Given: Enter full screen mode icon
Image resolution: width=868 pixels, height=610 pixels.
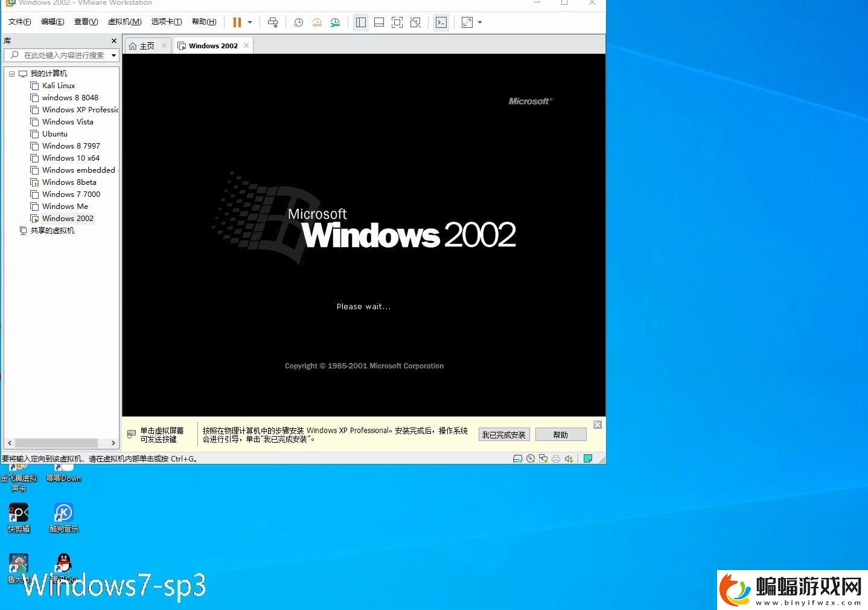Looking at the screenshot, I should coord(397,22).
